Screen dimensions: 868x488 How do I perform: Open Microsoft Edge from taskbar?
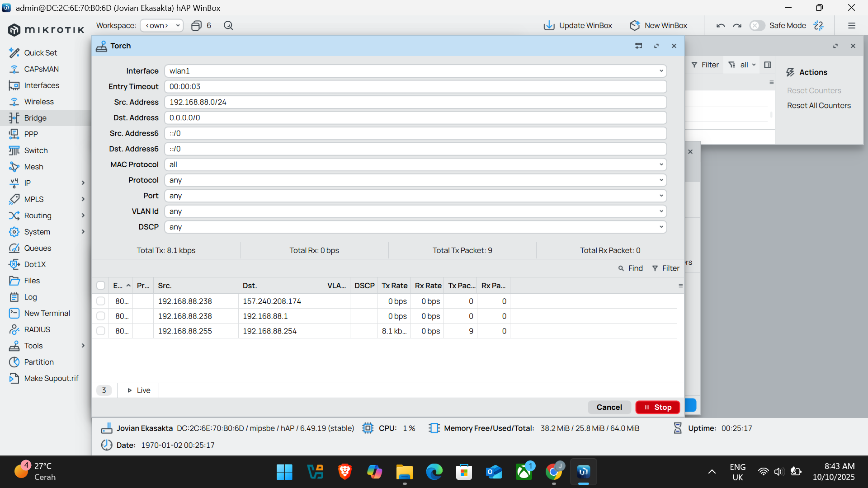point(434,472)
